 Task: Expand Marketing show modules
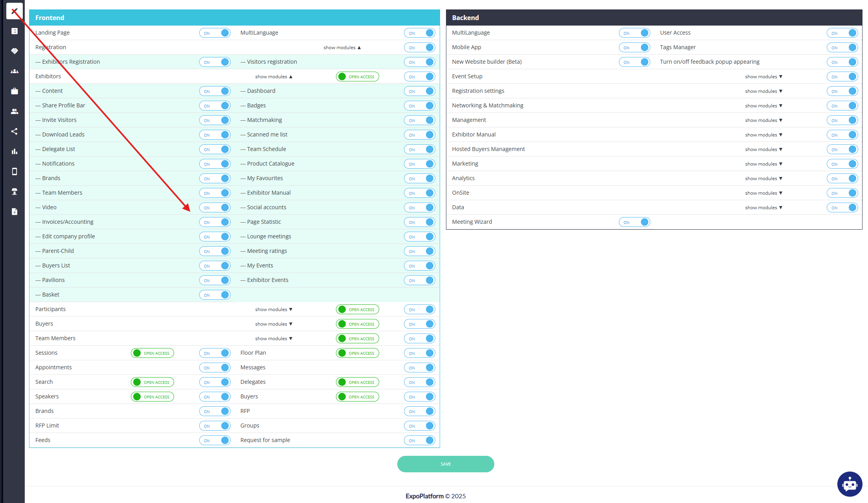tap(763, 164)
